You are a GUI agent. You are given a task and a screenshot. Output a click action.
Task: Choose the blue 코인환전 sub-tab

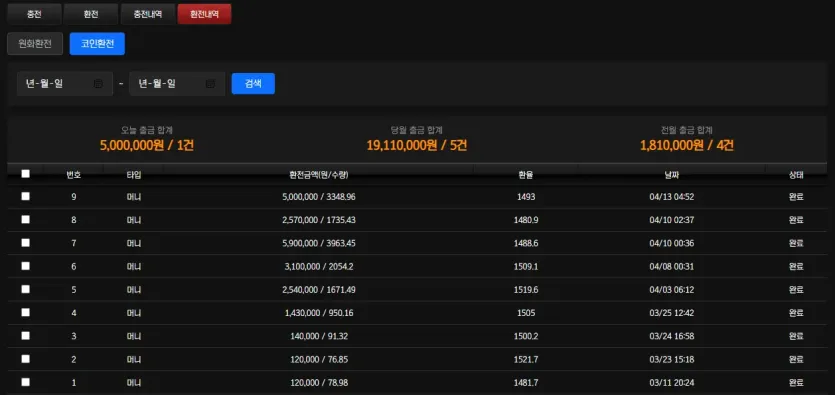pos(97,44)
